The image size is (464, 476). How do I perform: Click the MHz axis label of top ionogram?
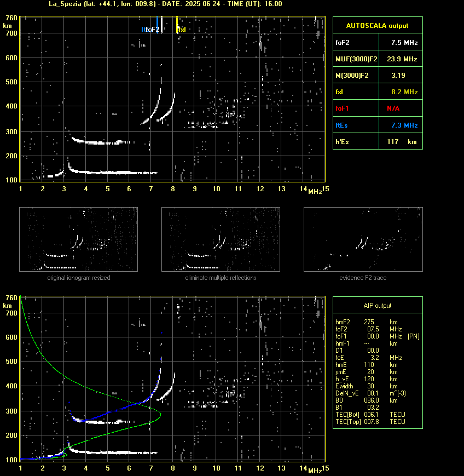click(315, 192)
